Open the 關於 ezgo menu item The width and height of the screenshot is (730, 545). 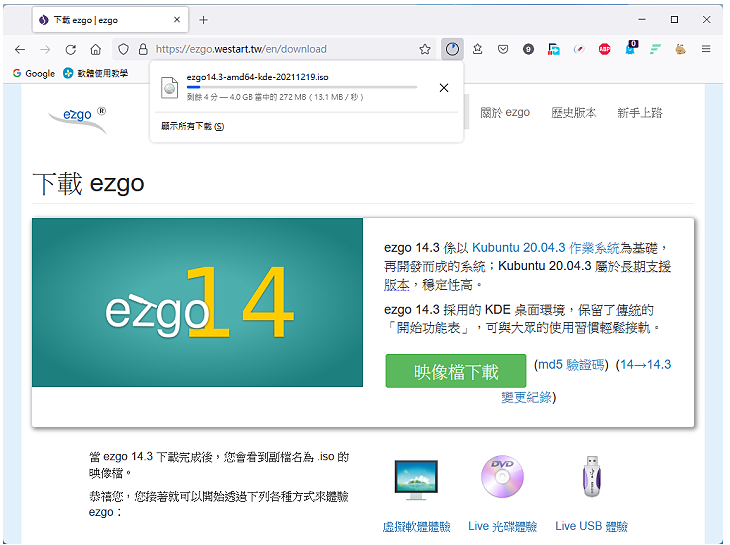click(x=505, y=113)
